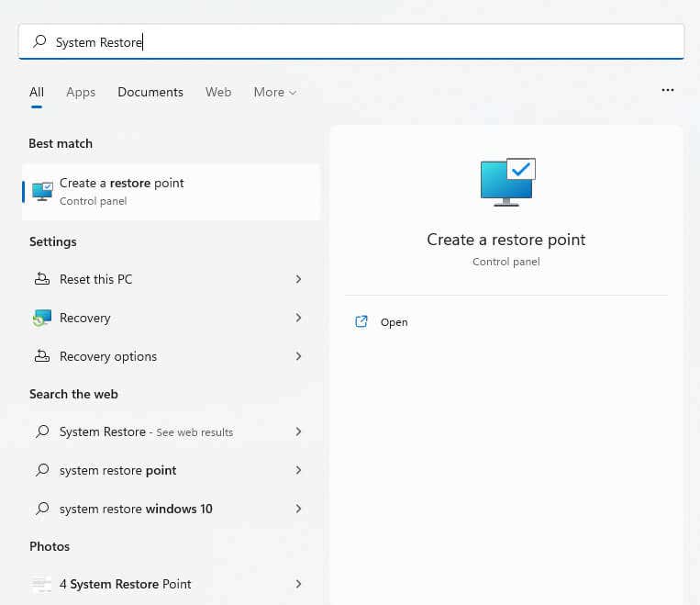Click the Best match section heading
This screenshot has width=700, height=605.
tap(61, 143)
